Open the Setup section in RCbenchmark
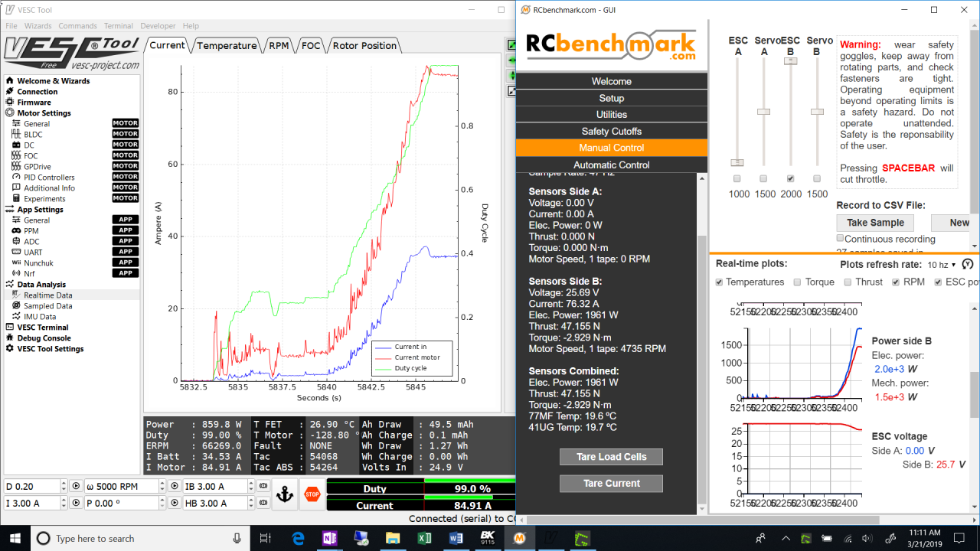 tap(611, 98)
